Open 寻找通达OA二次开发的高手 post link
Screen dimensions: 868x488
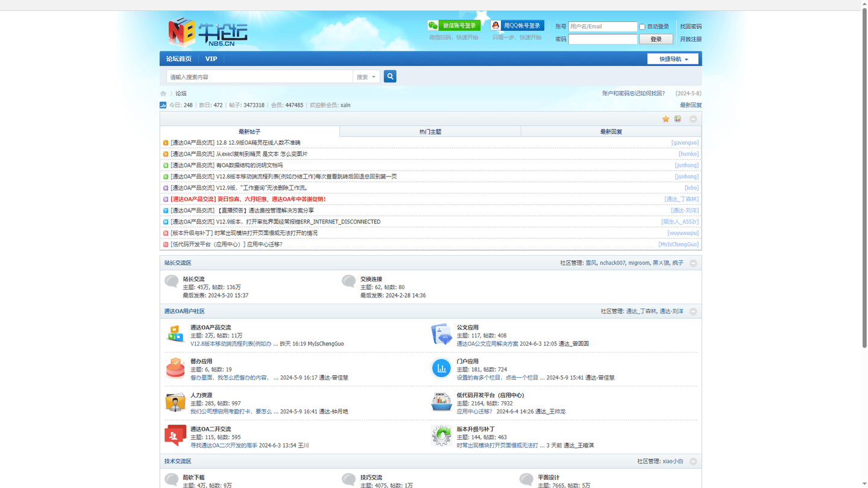[224, 445]
